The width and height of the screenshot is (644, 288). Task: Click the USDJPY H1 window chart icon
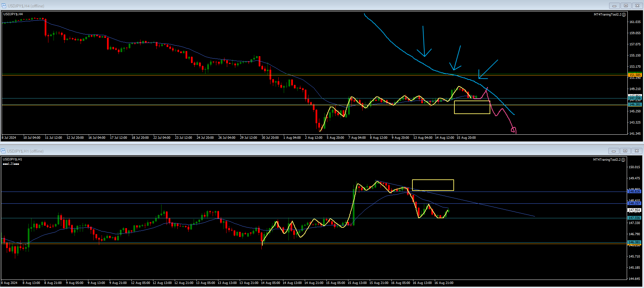point(3,151)
